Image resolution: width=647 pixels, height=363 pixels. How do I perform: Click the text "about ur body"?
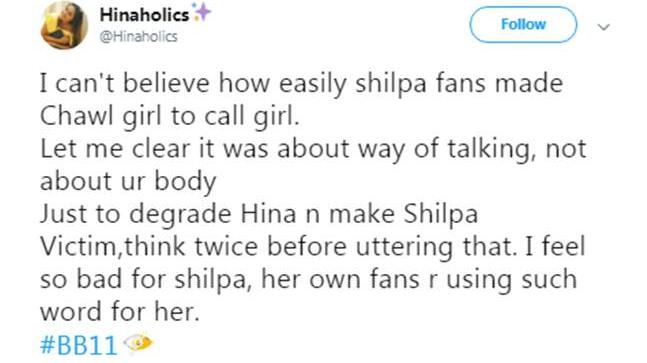pos(128,182)
